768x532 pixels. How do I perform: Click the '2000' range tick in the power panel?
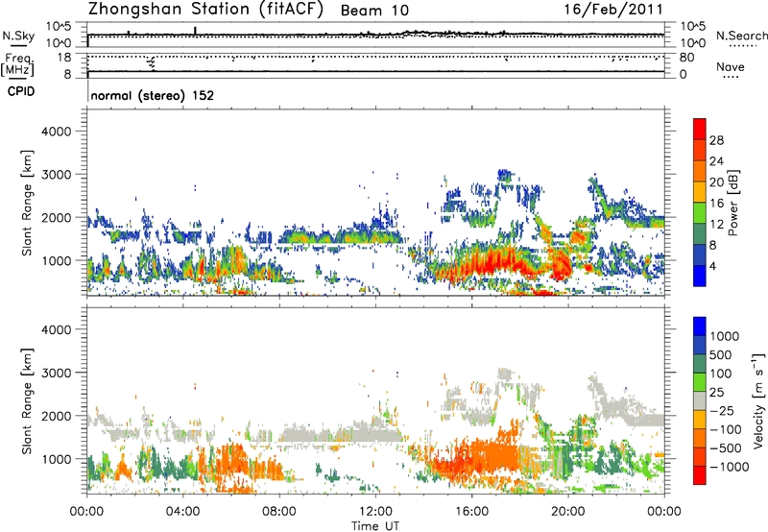click(57, 217)
